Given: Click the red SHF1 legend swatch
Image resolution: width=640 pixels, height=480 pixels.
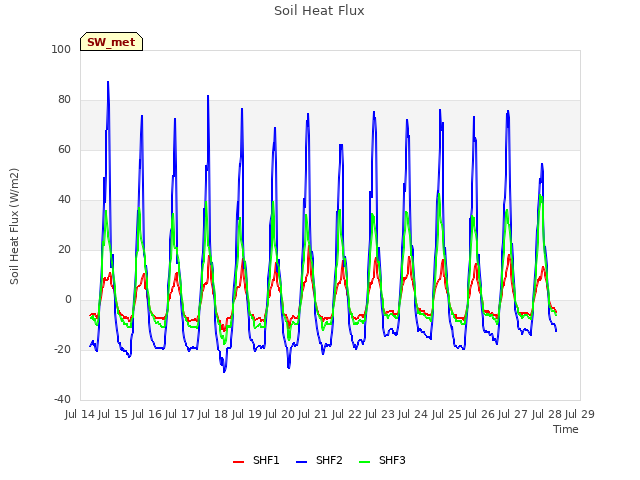Looking at the screenshot, I should click(238, 462).
